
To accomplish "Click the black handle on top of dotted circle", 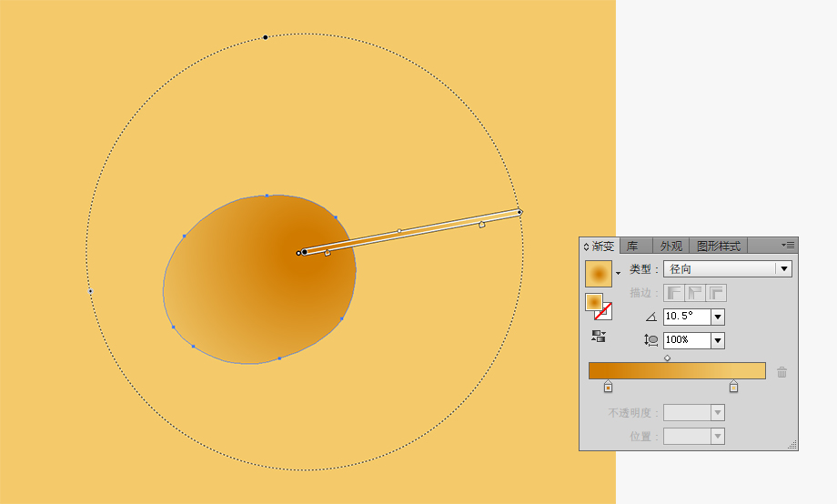I will point(266,37).
